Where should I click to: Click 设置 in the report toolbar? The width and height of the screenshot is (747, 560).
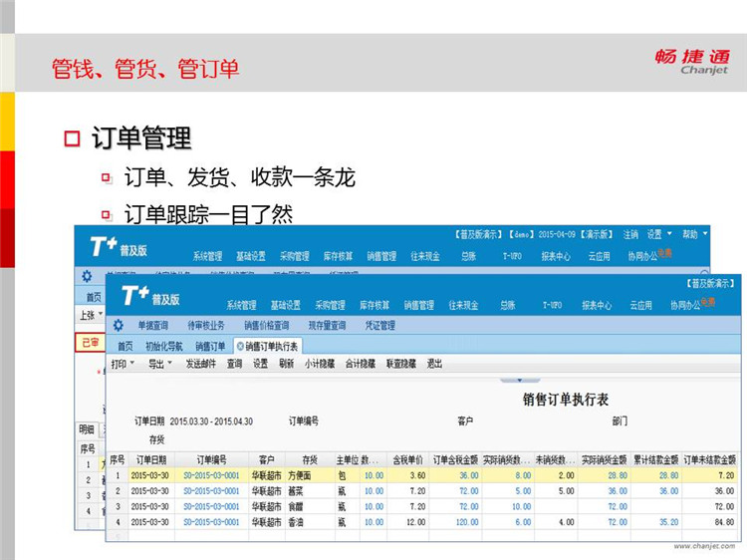click(260, 364)
